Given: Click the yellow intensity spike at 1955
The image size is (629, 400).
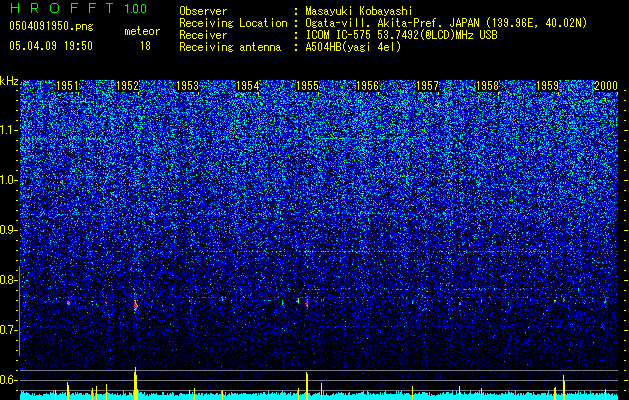Looking at the screenshot, I should coord(307,386).
